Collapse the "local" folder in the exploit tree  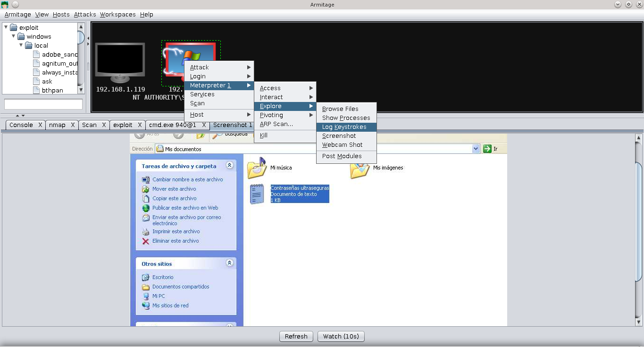[x=21, y=45]
